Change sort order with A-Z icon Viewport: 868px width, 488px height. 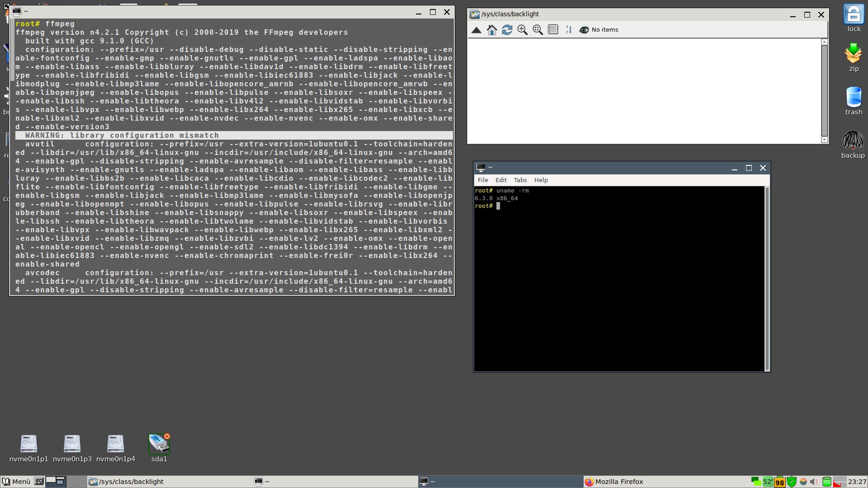(569, 30)
